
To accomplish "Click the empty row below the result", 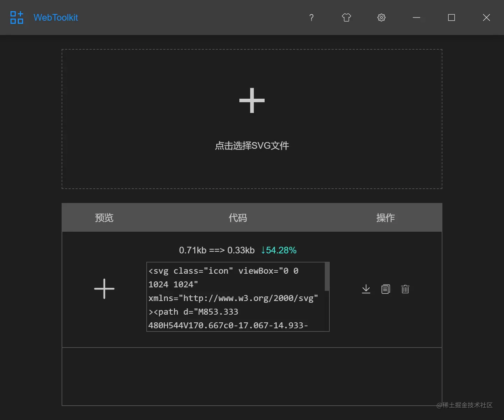I will point(252,376).
